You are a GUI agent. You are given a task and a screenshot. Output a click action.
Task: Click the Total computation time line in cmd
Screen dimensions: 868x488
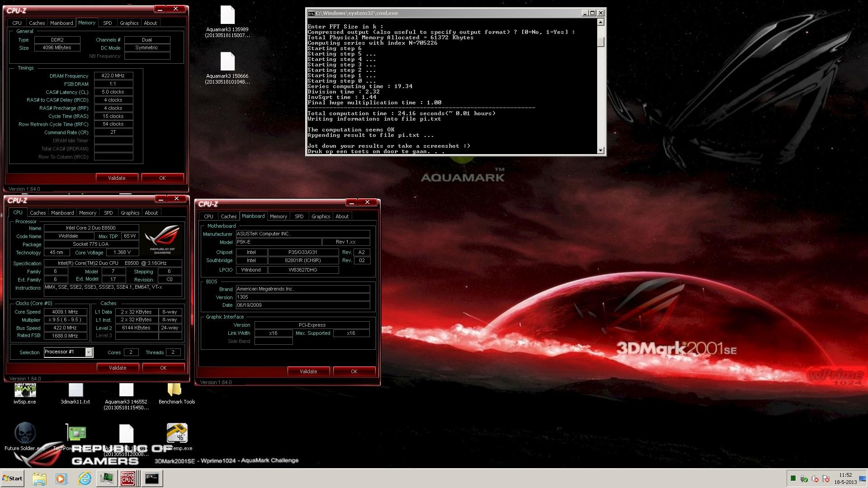pyautogui.click(x=401, y=113)
